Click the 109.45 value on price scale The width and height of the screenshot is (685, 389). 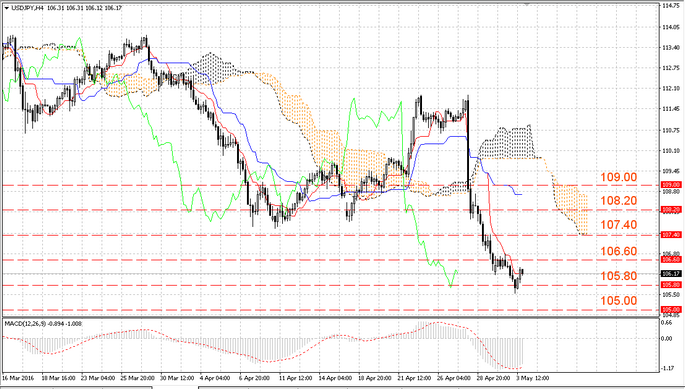(x=671, y=171)
